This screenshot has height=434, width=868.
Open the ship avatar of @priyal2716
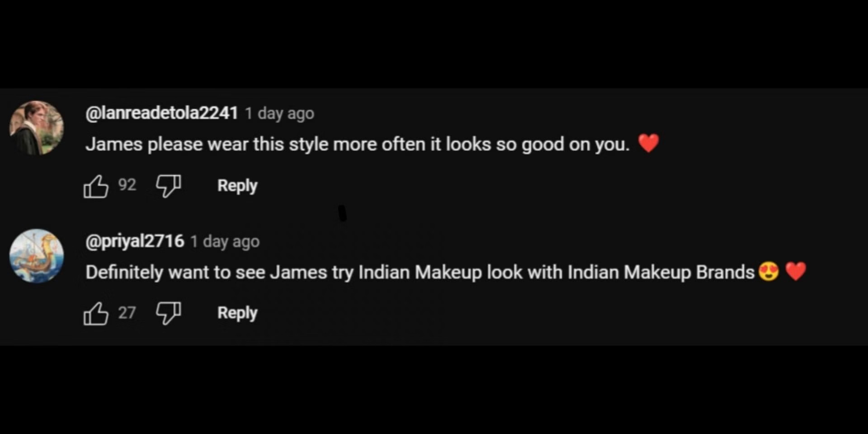coord(37,256)
